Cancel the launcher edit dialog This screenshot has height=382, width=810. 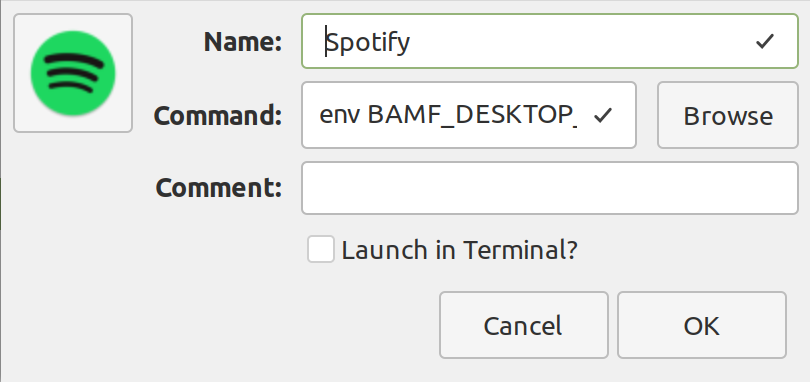[x=523, y=325]
